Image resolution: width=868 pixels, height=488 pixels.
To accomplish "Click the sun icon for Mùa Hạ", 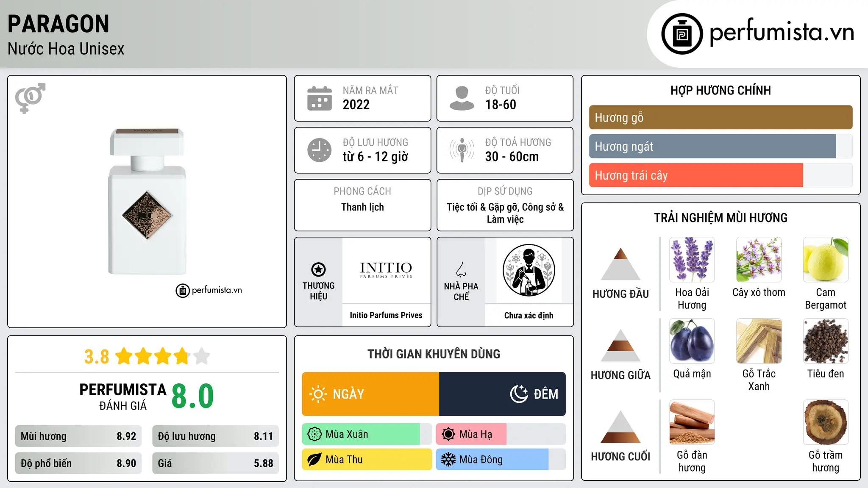I will 448,434.
